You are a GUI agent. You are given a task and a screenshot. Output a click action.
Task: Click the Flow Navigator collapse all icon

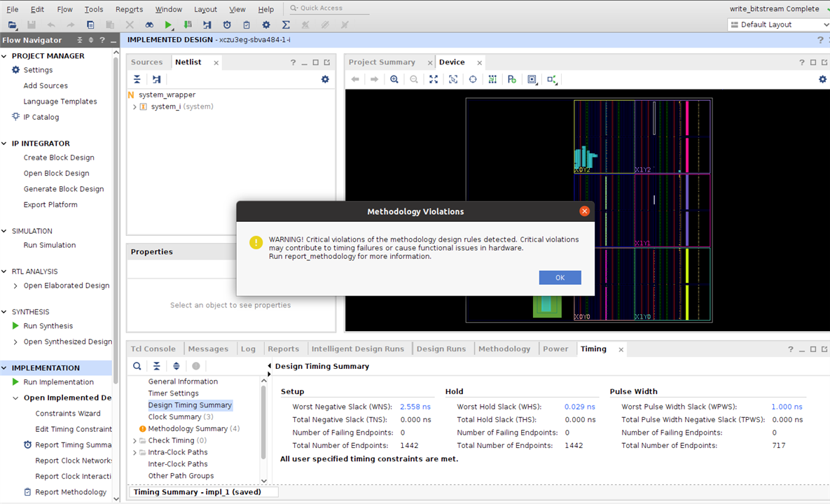click(x=79, y=40)
